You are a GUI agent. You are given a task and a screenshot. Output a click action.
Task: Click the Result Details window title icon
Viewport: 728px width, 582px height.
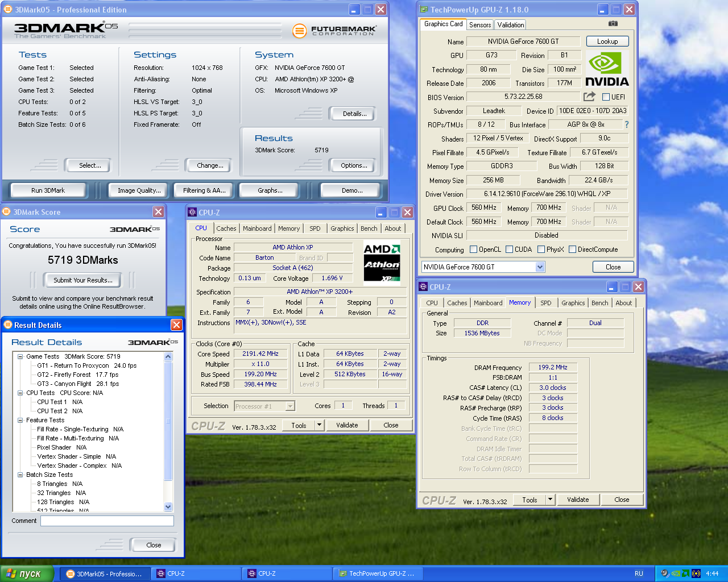(x=8, y=325)
